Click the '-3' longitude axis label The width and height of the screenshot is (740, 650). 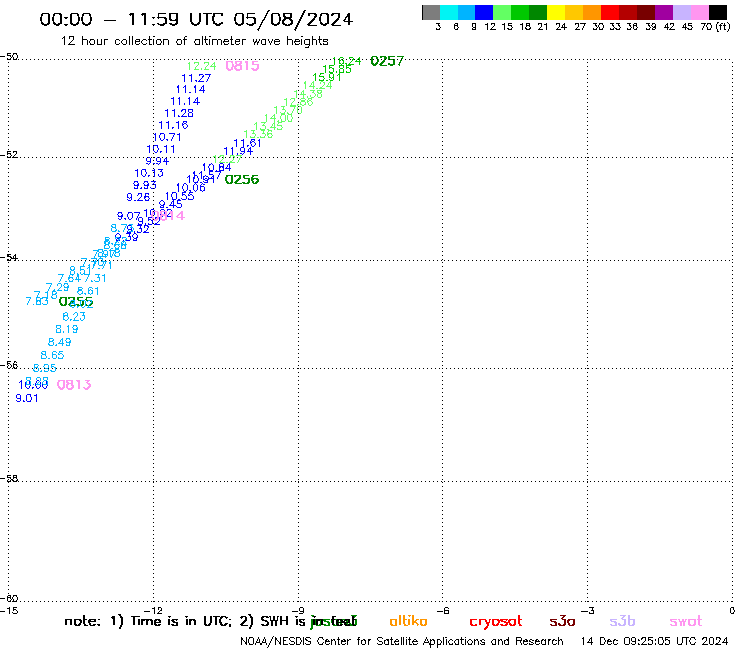588,611
